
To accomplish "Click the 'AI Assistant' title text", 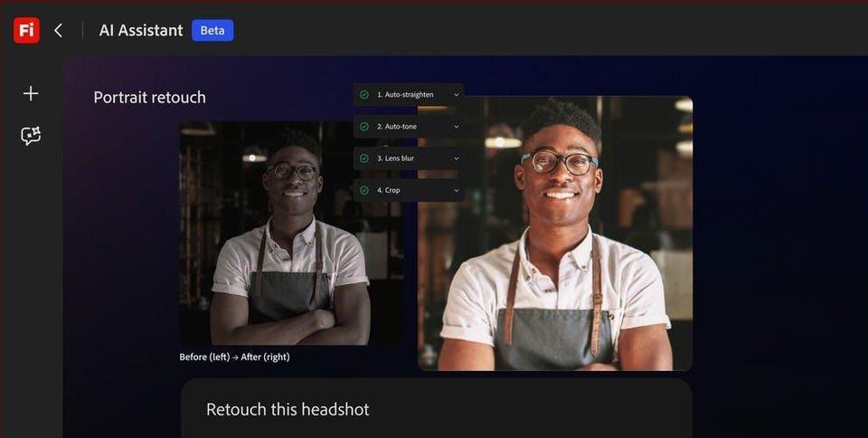I will pyautogui.click(x=141, y=31).
